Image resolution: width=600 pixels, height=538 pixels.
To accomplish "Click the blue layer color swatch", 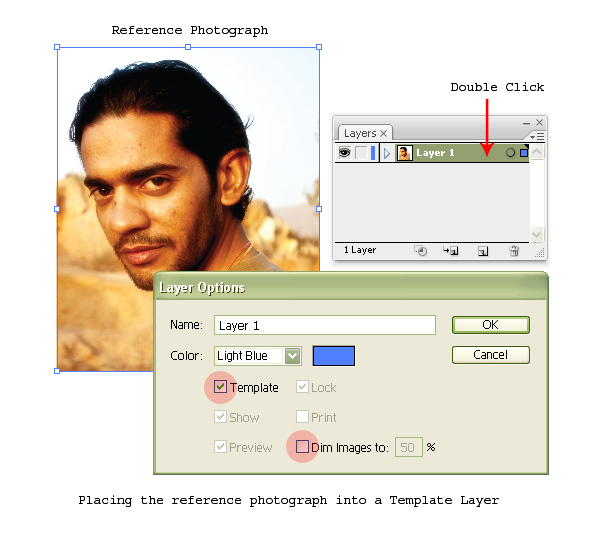I will click(x=334, y=356).
